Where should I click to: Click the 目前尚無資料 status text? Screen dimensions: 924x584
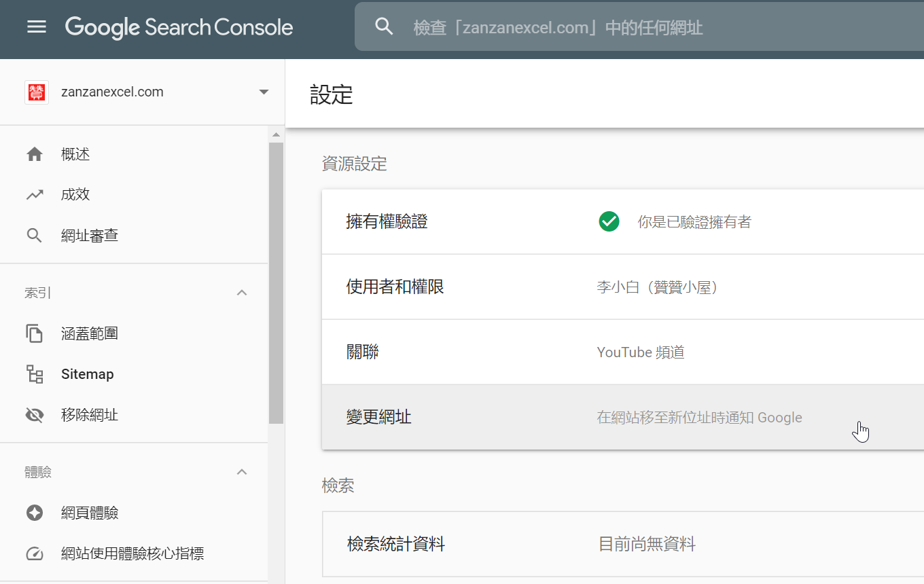pyautogui.click(x=647, y=544)
